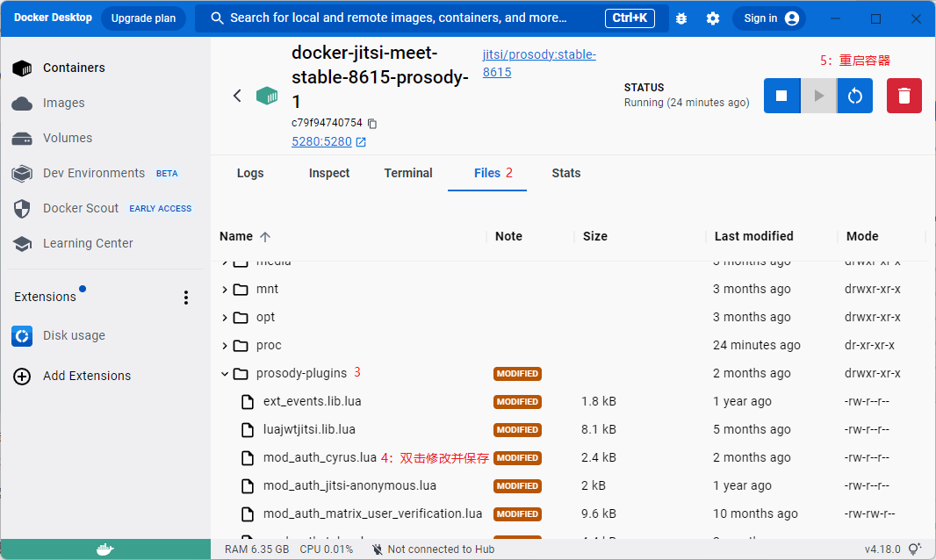Switch to the Stats tab
Image resolution: width=936 pixels, height=560 pixels.
(565, 173)
